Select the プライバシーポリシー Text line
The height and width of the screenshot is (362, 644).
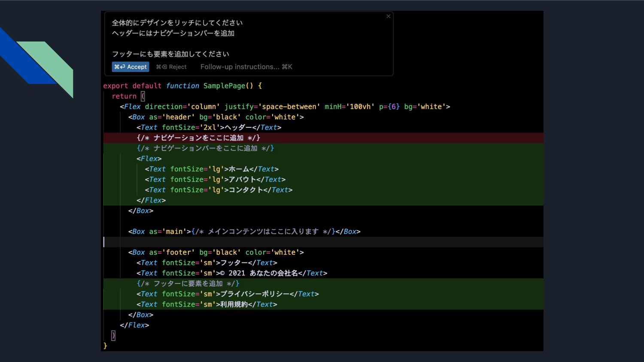[228, 294]
